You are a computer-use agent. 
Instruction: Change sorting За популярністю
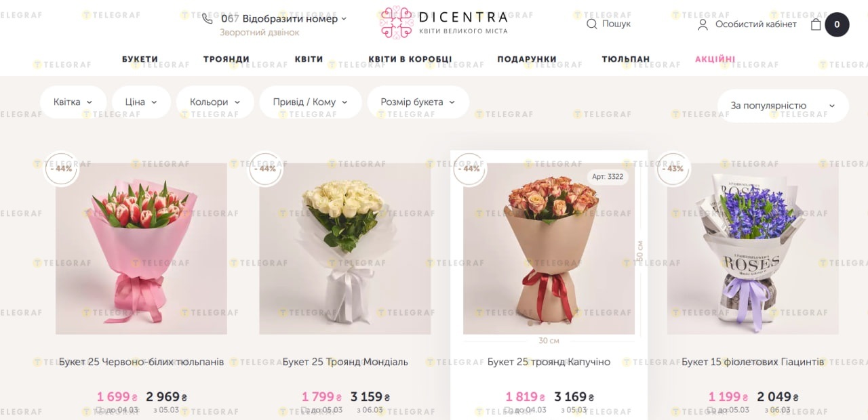(783, 106)
